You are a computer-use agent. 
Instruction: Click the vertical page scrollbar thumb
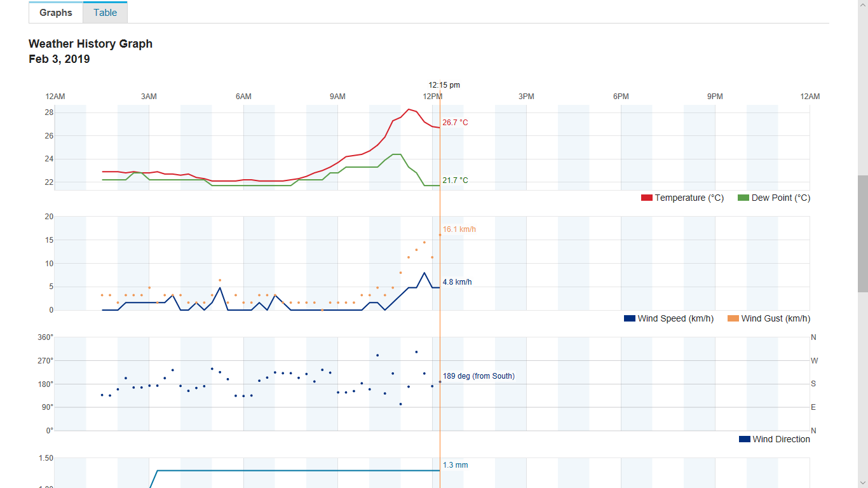[x=863, y=233]
